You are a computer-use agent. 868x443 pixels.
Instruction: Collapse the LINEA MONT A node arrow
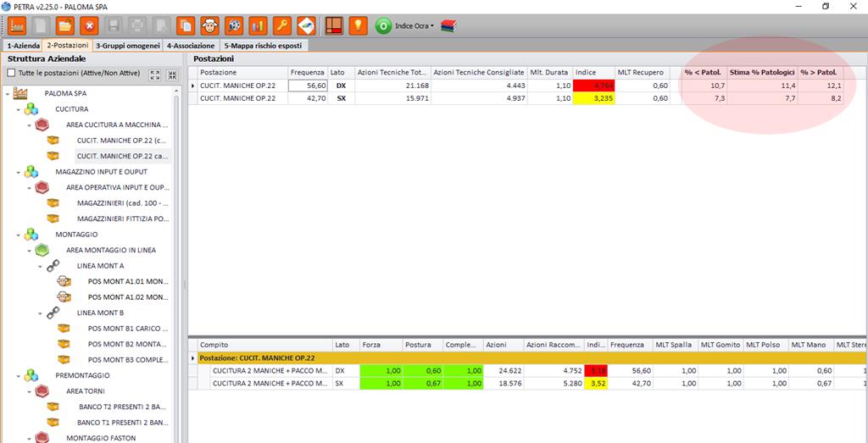(x=40, y=266)
